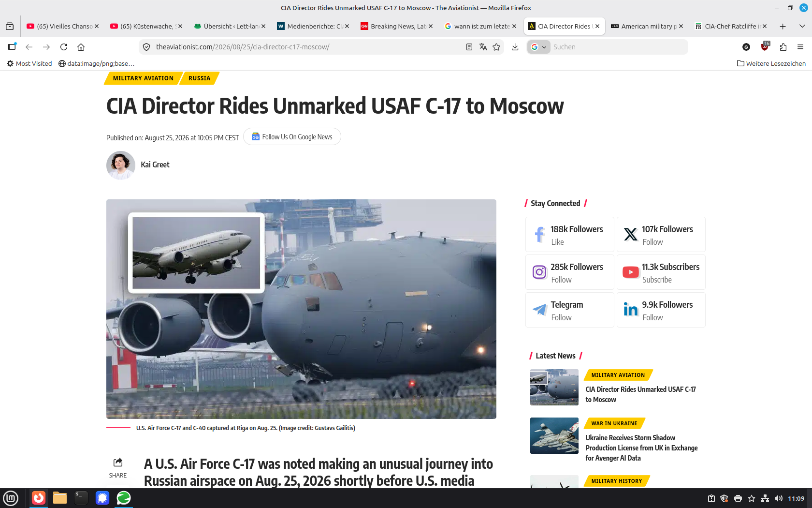Close the wann ist zum letzten tab
Screen dimensions: 812x508
[x=514, y=26]
